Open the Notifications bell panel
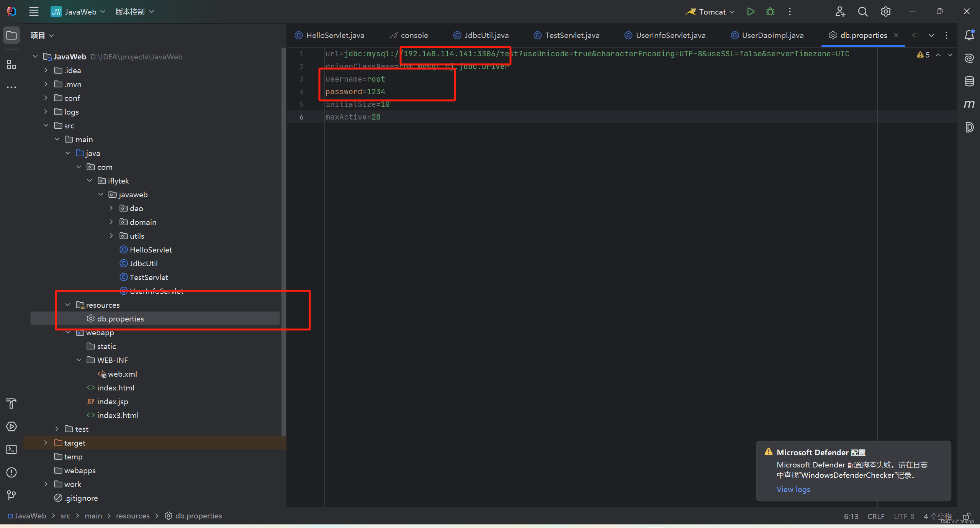Image resolution: width=980 pixels, height=528 pixels. [969, 35]
